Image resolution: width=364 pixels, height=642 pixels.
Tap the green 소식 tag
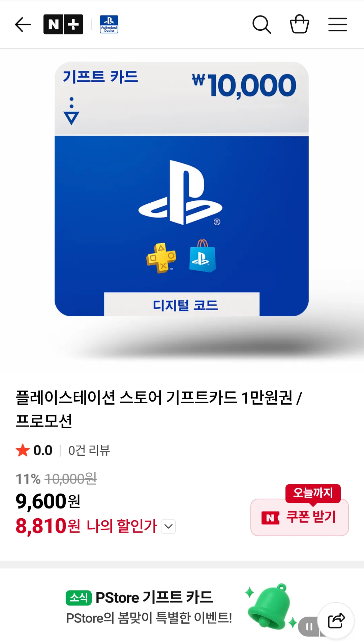coord(79,598)
